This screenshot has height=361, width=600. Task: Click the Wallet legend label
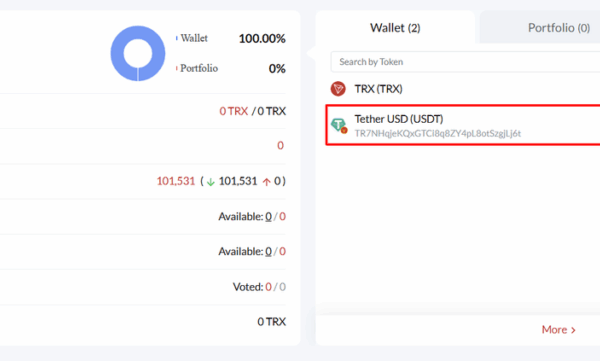click(x=194, y=38)
